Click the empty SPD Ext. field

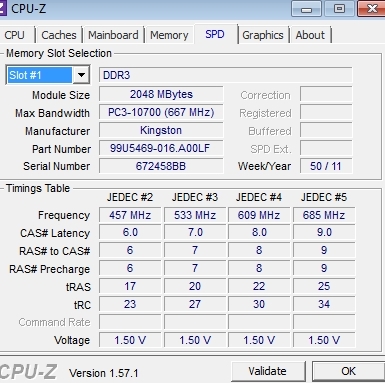pos(326,148)
